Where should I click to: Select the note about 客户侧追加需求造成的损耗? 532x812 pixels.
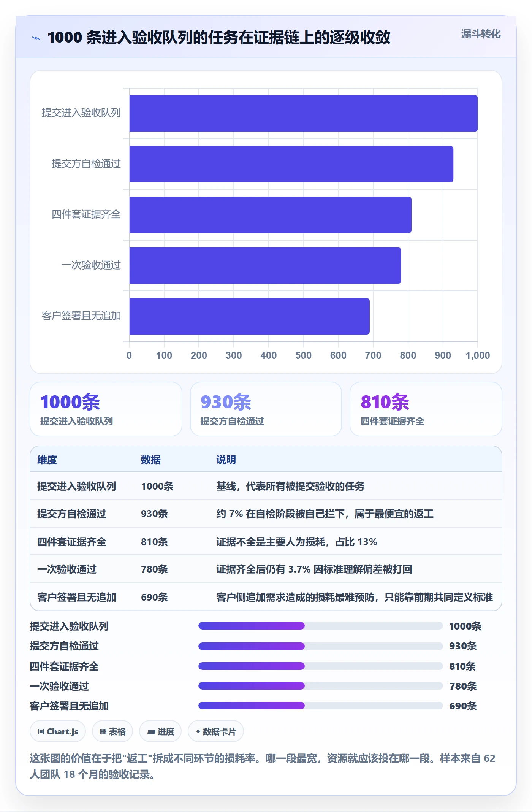click(x=355, y=597)
